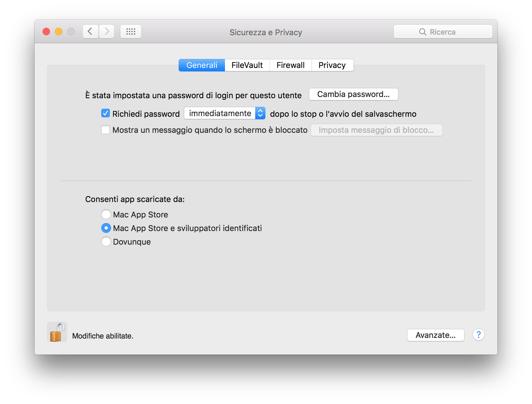Minimize window with yellow button
Image resolution: width=532 pixels, height=404 pixels.
pyautogui.click(x=59, y=32)
